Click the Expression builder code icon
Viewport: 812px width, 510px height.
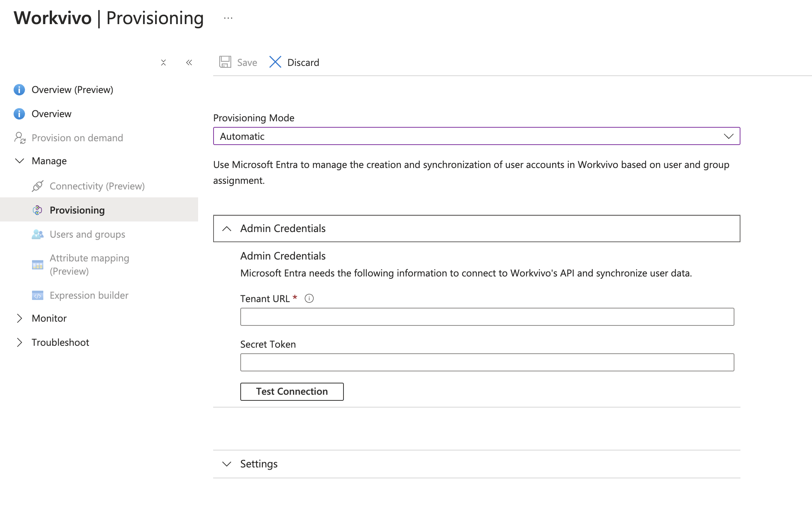[x=38, y=295]
